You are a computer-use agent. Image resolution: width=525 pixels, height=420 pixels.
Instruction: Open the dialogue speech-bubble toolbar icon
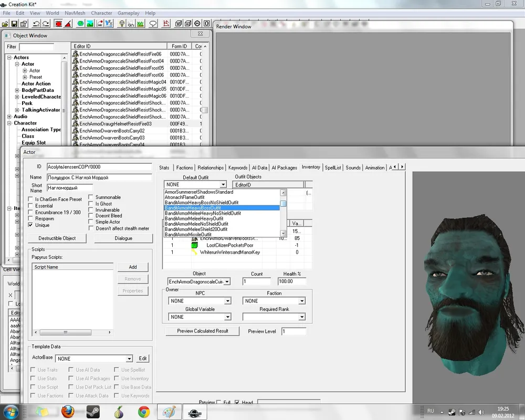coord(153,24)
